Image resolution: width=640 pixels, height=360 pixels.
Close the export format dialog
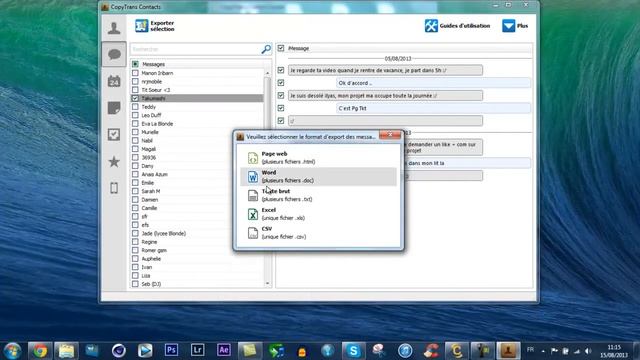pos(390,135)
